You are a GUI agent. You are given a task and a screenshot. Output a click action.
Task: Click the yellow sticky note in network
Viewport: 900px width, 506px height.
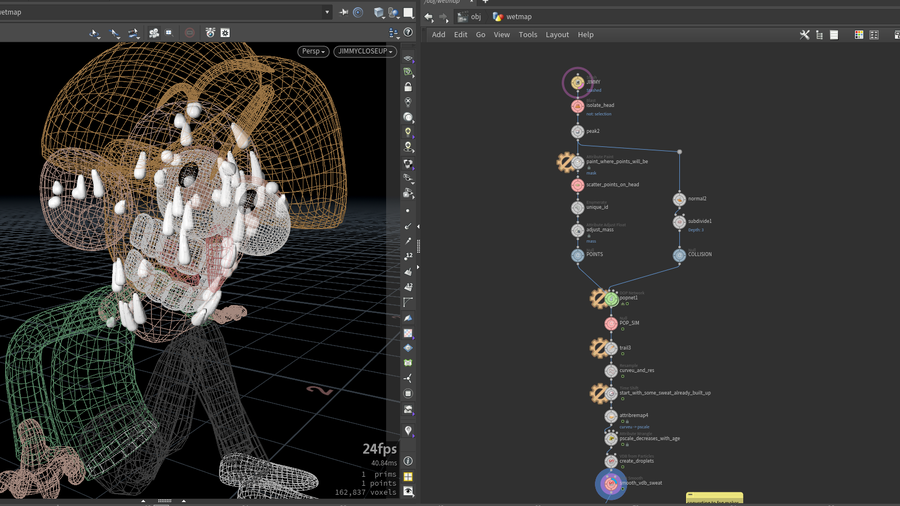pos(714,497)
